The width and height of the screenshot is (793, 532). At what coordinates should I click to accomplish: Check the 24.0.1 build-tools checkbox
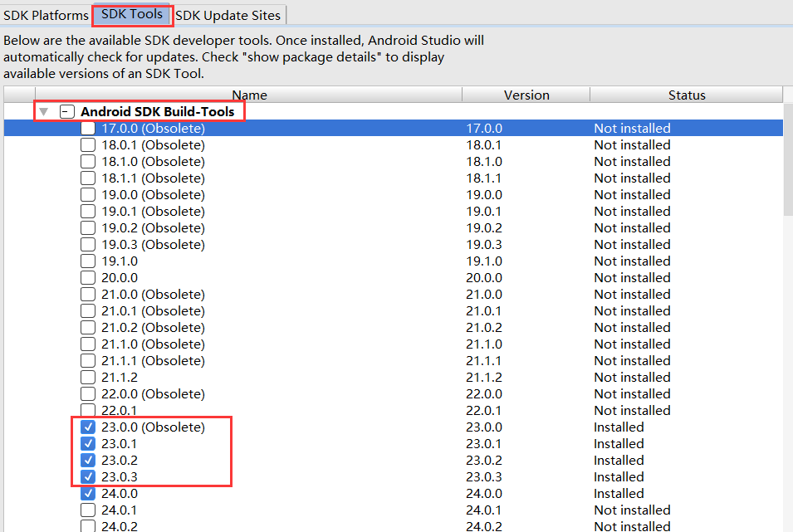click(88, 510)
